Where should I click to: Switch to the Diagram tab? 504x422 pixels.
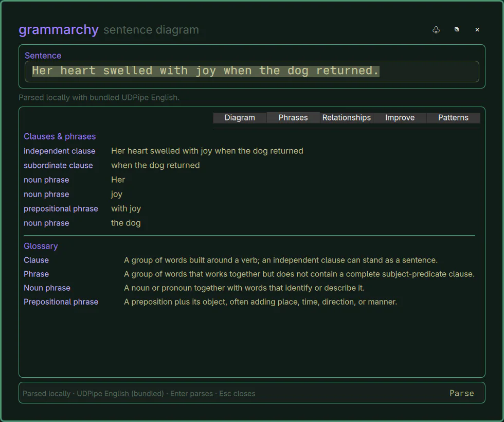240,118
